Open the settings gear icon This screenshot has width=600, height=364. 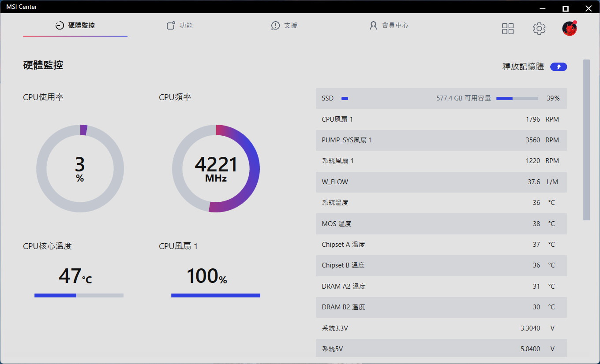click(x=539, y=29)
